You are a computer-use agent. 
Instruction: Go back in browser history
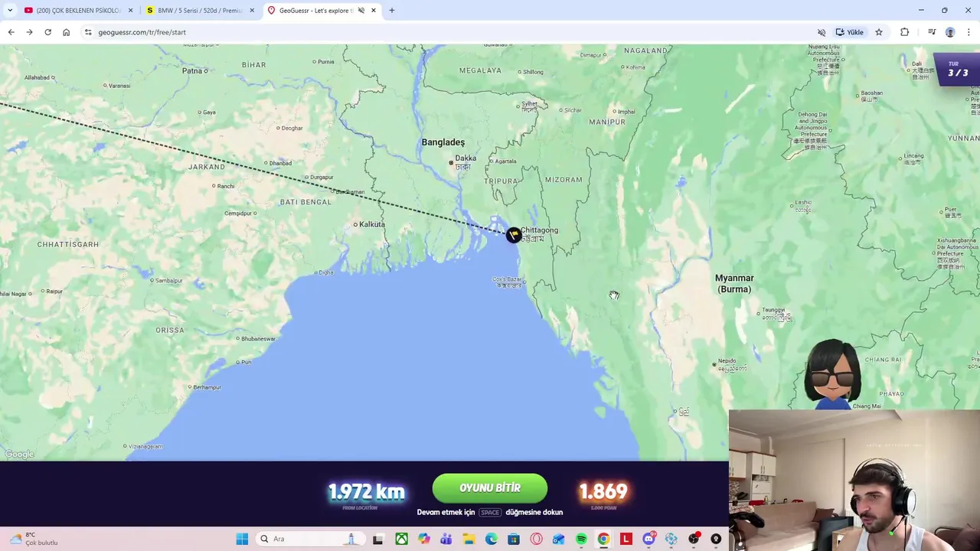[x=11, y=32]
